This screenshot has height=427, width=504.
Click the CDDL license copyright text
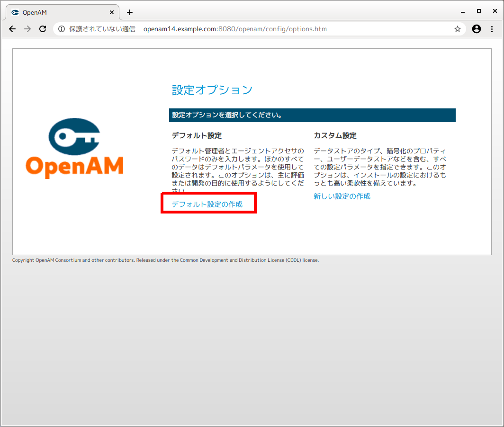(x=165, y=260)
